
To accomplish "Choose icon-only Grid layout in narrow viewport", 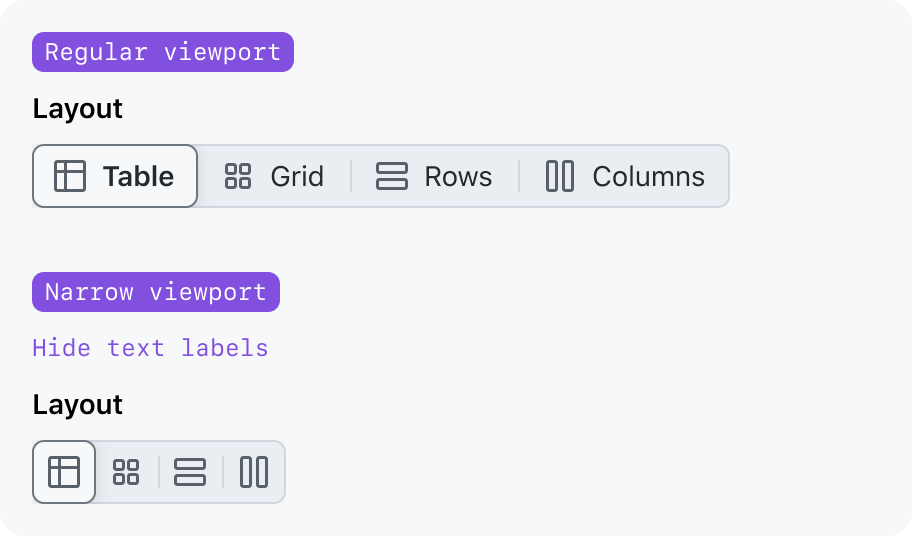I will 126,472.
